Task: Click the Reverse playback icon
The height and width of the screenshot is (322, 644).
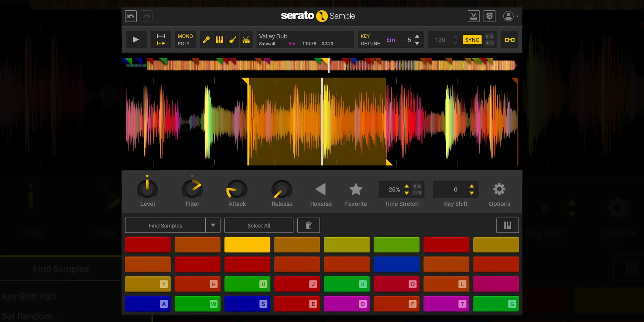Action: 321,190
